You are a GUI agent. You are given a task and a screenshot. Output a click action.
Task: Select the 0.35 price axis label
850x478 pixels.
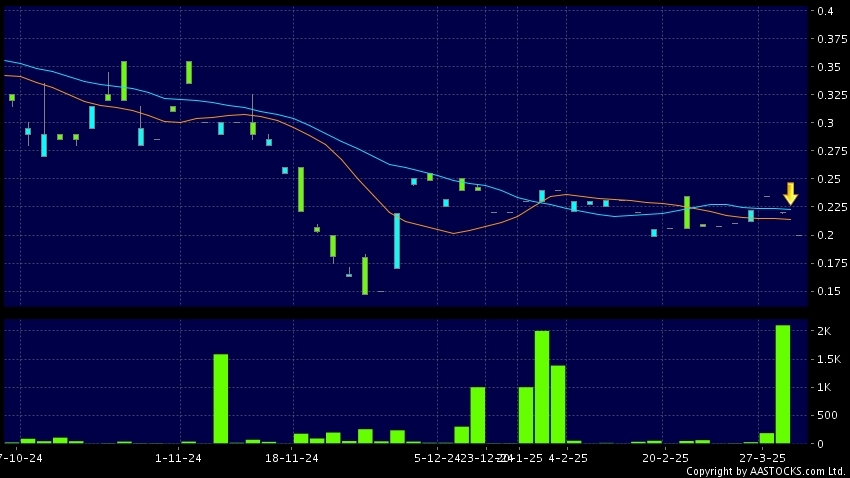coord(829,67)
